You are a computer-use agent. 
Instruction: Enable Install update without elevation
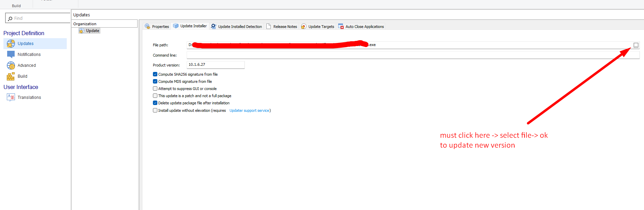[155, 110]
